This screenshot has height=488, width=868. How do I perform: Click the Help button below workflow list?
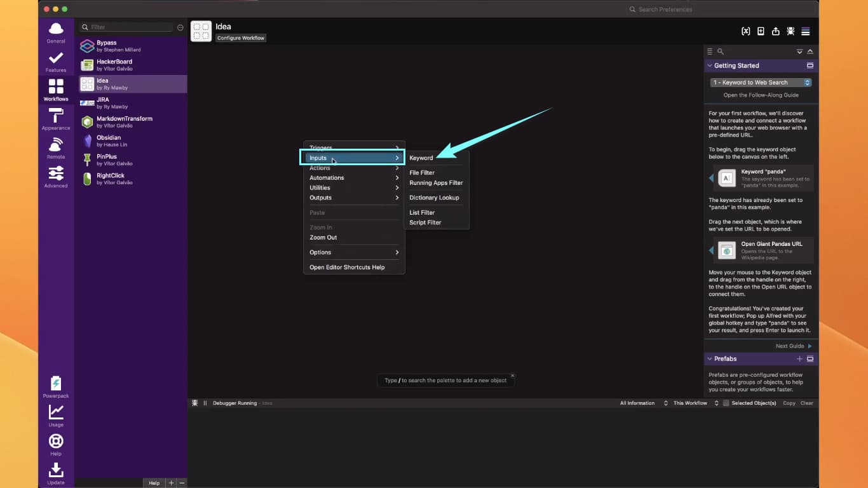(154, 483)
